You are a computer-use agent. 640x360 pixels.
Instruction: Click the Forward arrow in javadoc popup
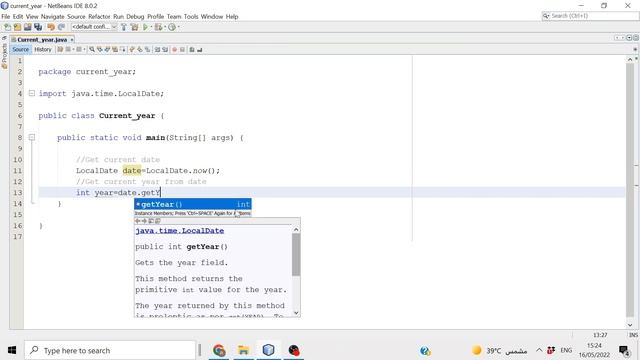[144, 221]
